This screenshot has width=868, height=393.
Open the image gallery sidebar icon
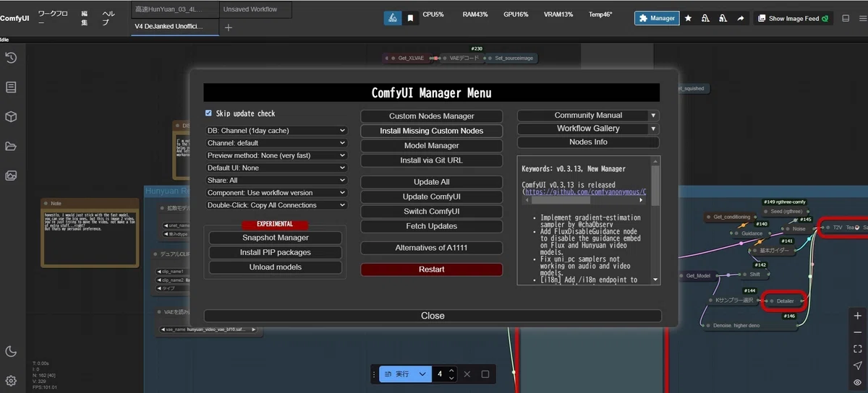(x=11, y=176)
